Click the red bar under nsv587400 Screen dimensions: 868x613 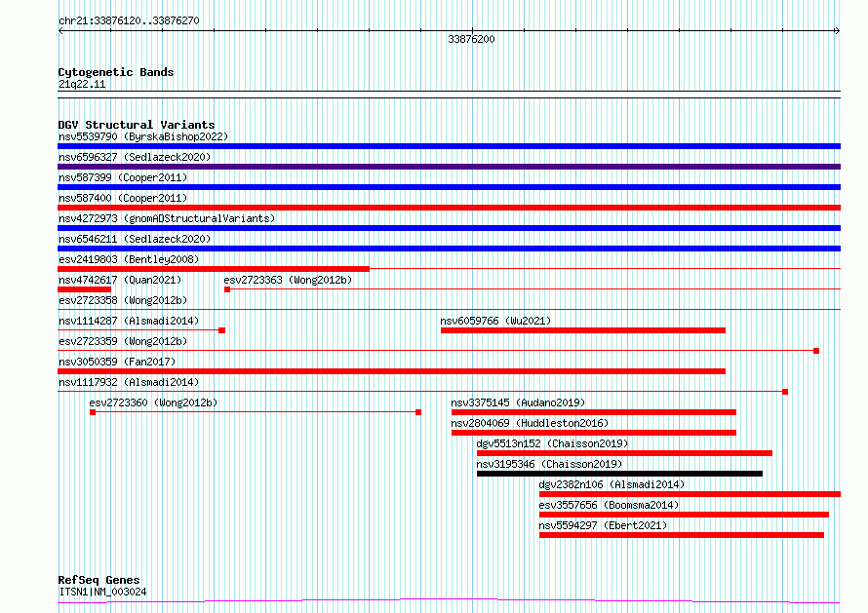coord(449,208)
